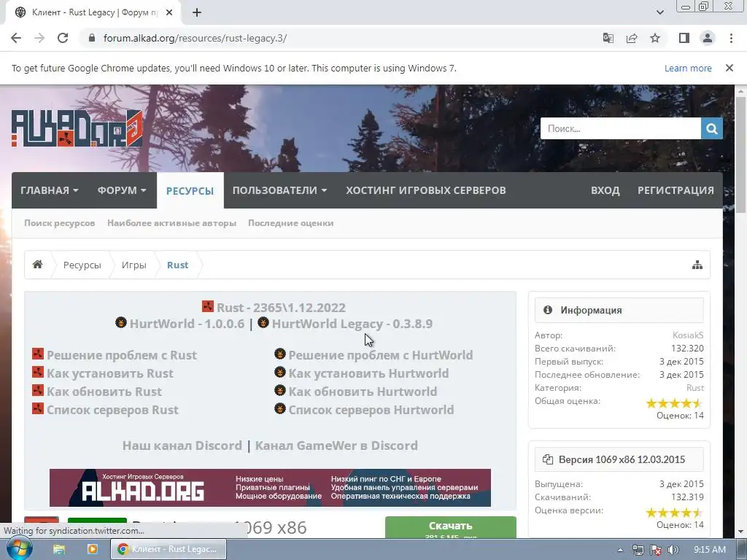Image resolution: width=747 pixels, height=560 pixels.
Task: Open the HurtWorld - 1.0.0.6 link
Action: [x=187, y=324]
